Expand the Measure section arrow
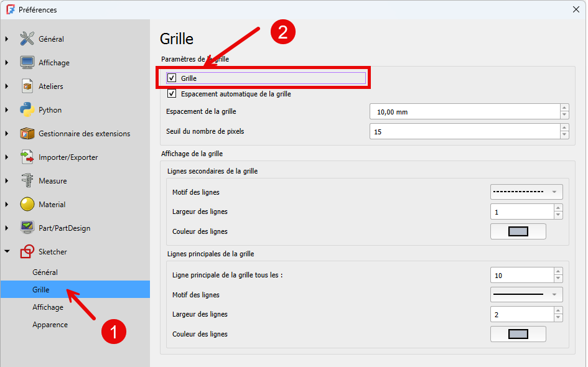The width and height of the screenshot is (588, 367). tap(7, 180)
